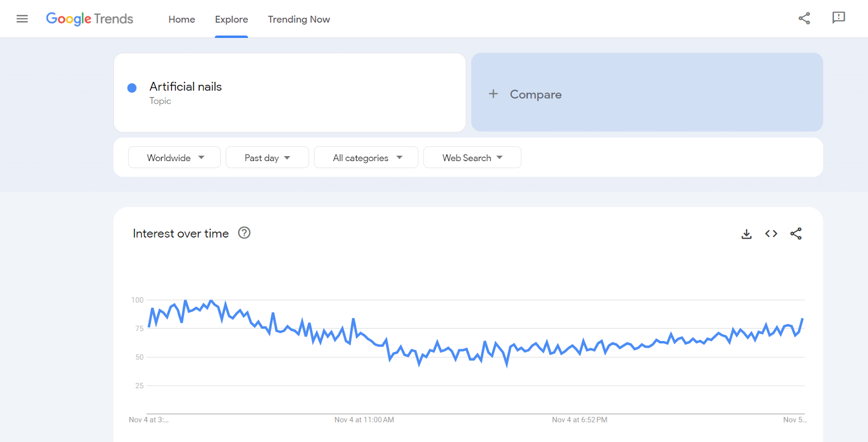Image resolution: width=868 pixels, height=442 pixels.
Task: Click the plus icon next to Compare
Action: (493, 94)
